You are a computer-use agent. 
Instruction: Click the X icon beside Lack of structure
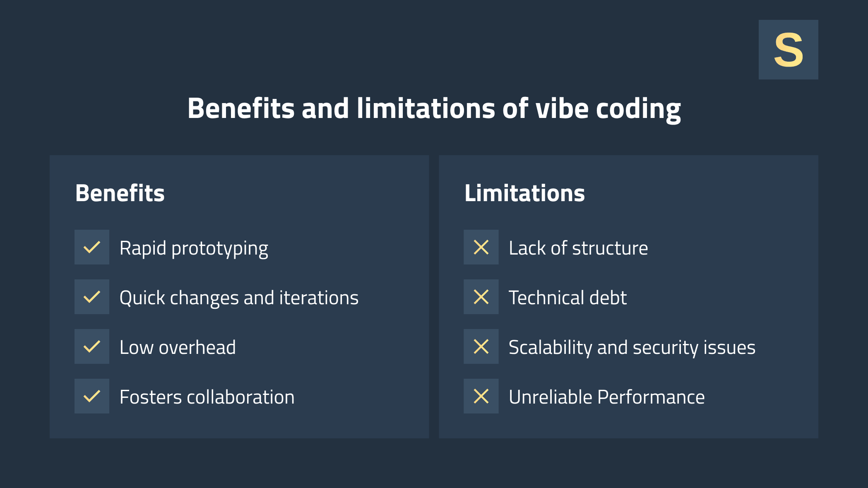coord(481,247)
